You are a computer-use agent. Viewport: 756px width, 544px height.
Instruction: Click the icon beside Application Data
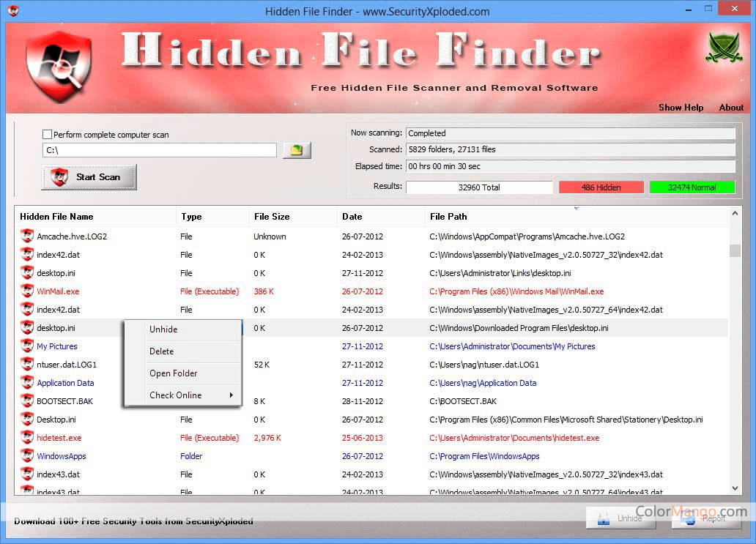tap(27, 383)
